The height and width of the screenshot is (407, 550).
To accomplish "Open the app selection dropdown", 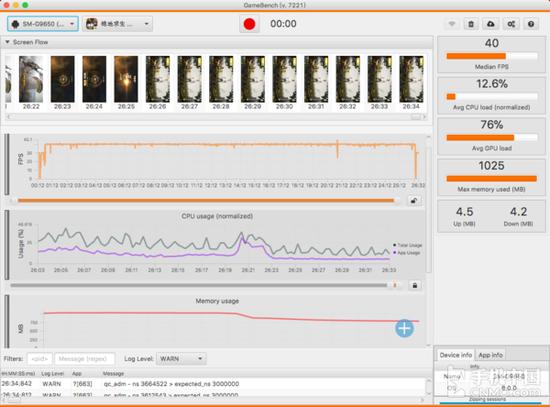I will [118, 24].
